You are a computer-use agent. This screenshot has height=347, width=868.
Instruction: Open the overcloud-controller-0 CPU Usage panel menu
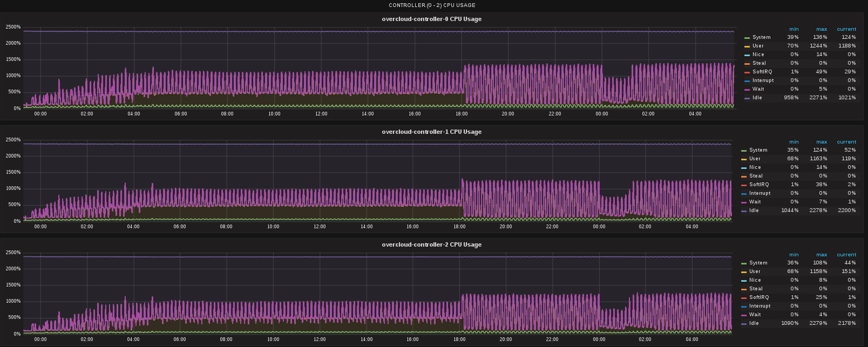coord(432,19)
